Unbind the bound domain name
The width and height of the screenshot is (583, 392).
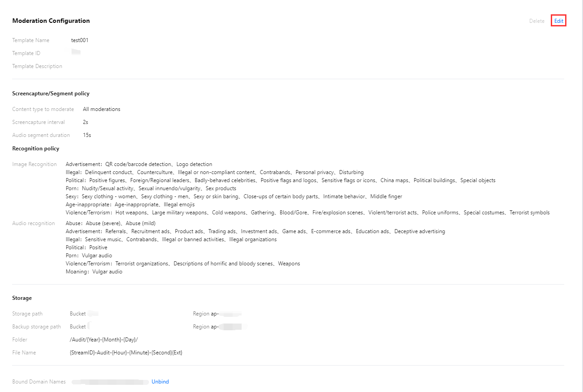(x=160, y=382)
